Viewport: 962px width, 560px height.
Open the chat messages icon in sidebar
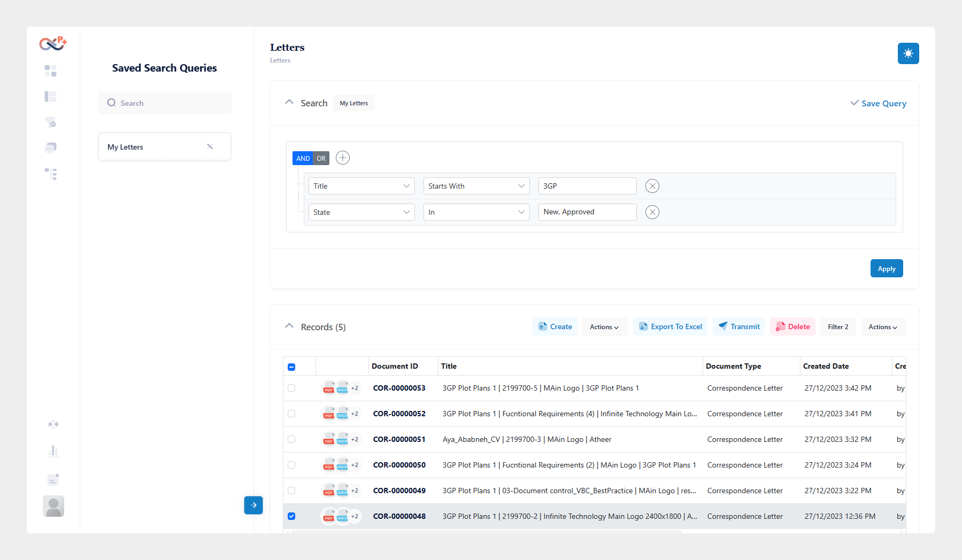[51, 148]
